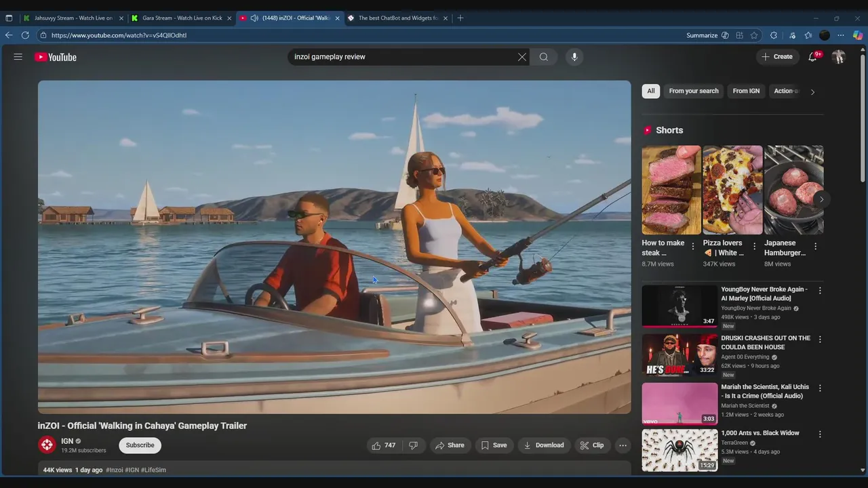Viewport: 868px width, 488px height.
Task: Reload the page with refresh icon
Action: (x=25, y=35)
